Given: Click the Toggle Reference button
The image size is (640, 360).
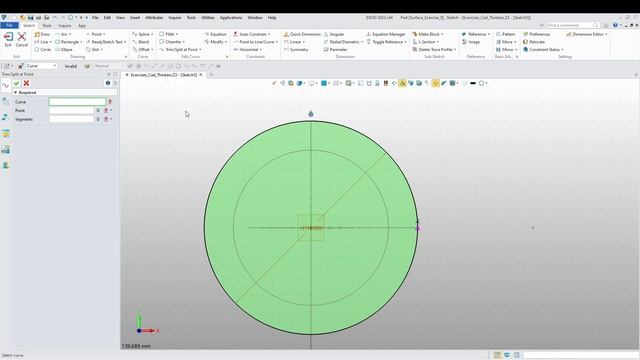Looking at the screenshot, I should pos(387,42).
